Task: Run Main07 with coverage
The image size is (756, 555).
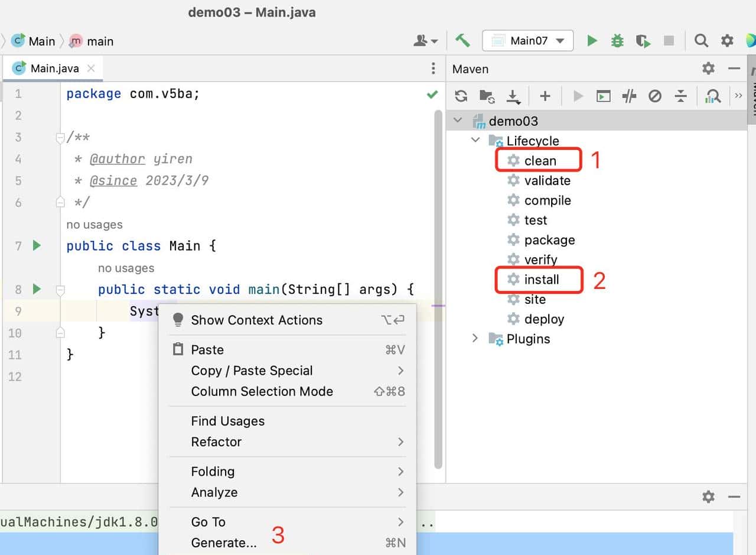Action: point(643,41)
